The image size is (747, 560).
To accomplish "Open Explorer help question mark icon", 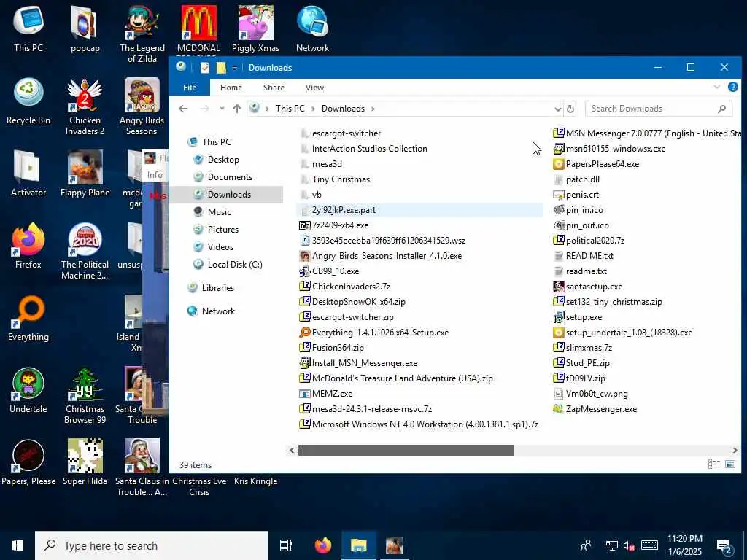I will click(732, 87).
